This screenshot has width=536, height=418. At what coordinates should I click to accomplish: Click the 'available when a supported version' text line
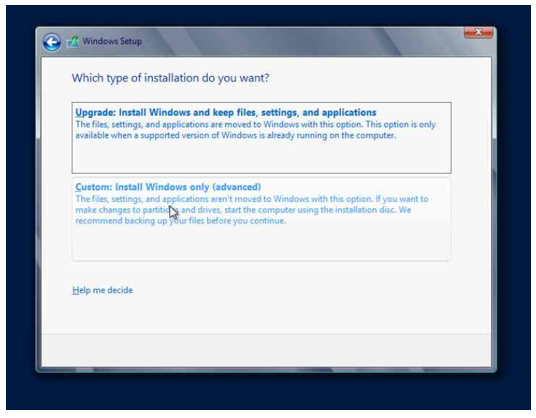coord(236,135)
